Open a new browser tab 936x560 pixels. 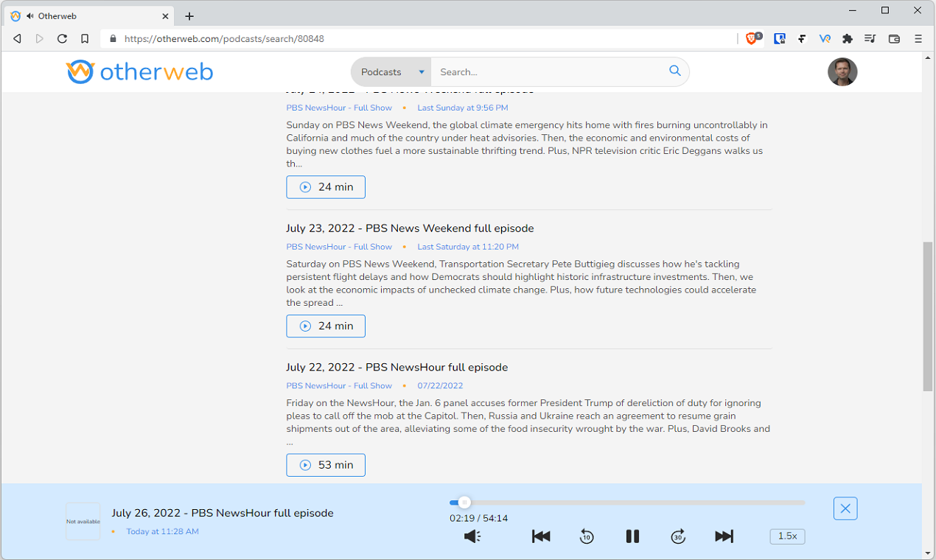pyautogui.click(x=189, y=15)
